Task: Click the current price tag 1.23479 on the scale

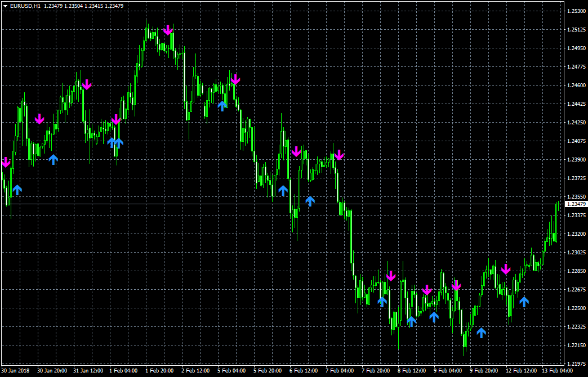Action: tap(576, 204)
